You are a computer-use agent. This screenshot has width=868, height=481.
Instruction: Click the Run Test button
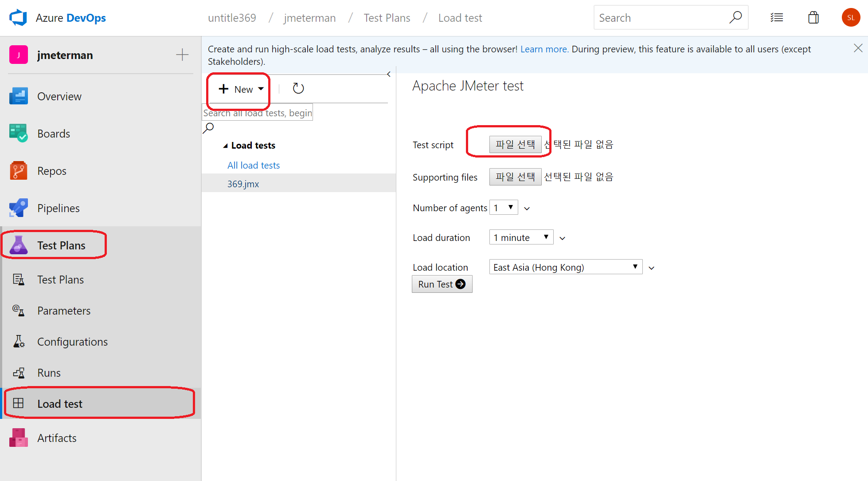click(442, 284)
